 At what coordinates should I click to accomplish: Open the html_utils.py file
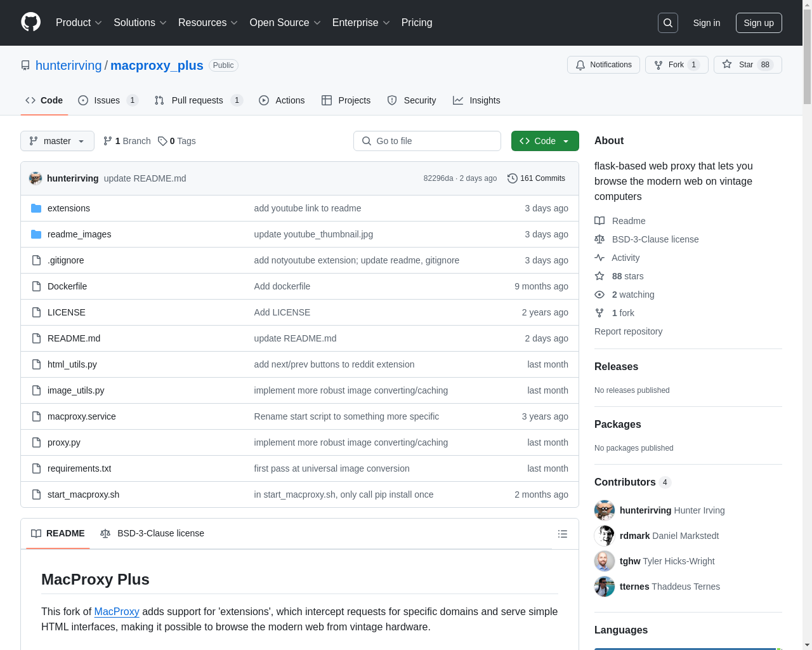click(x=72, y=364)
